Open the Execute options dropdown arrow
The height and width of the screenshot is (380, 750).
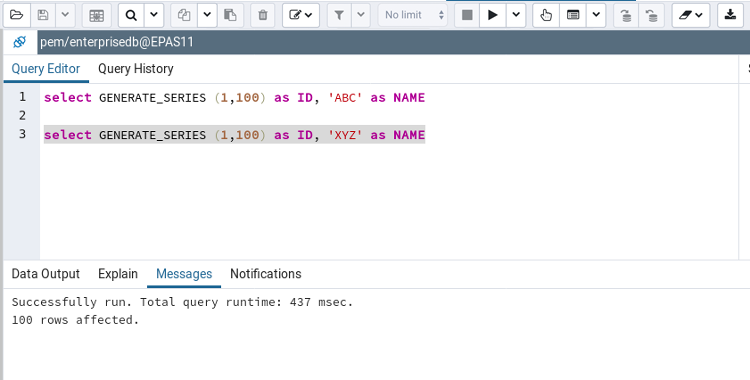(516, 15)
